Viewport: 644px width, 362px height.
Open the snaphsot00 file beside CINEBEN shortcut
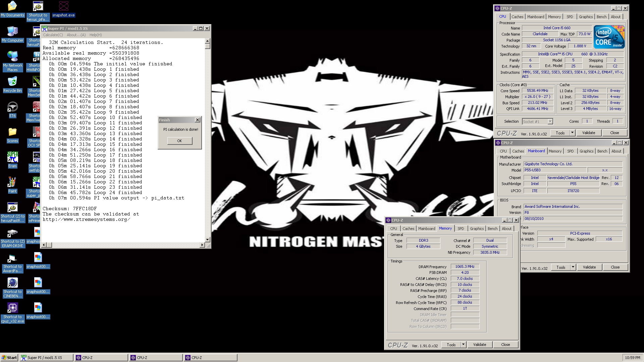tap(38, 286)
